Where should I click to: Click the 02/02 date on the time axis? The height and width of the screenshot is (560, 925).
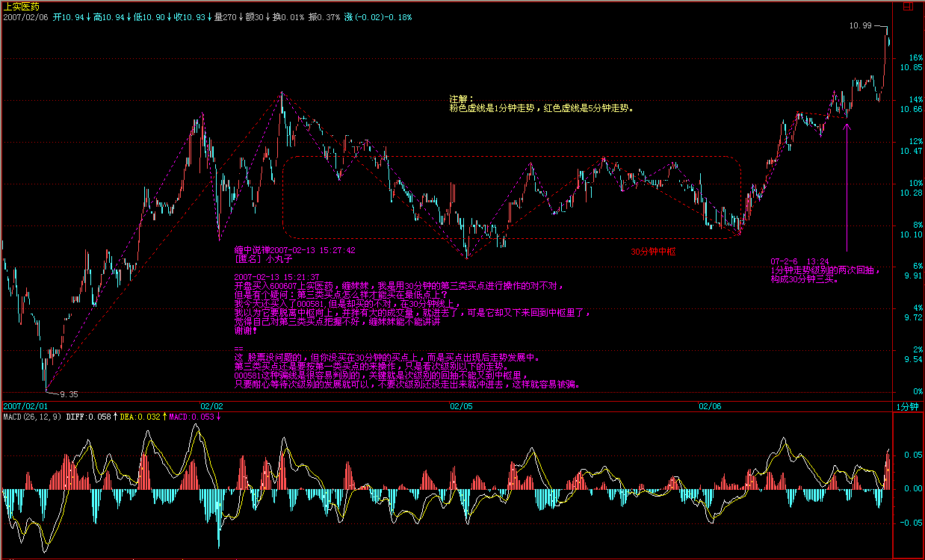click(211, 406)
